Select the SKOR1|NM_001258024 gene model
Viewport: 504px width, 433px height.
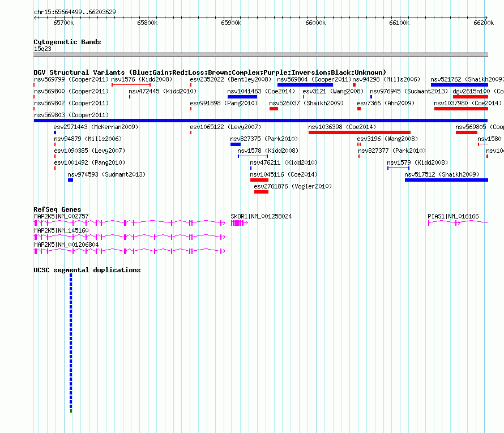pos(240,223)
